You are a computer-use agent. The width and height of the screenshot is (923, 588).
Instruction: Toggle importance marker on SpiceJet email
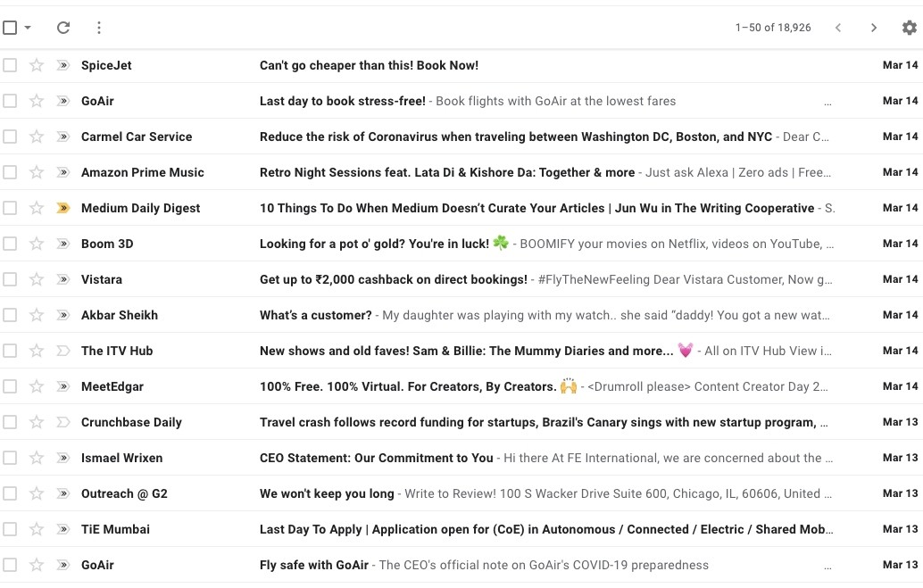tap(63, 65)
